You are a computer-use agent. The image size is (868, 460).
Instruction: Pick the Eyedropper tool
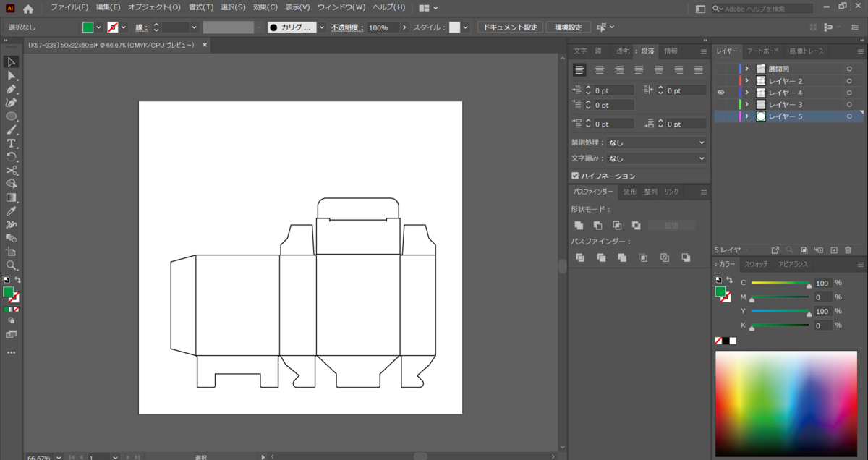point(12,211)
